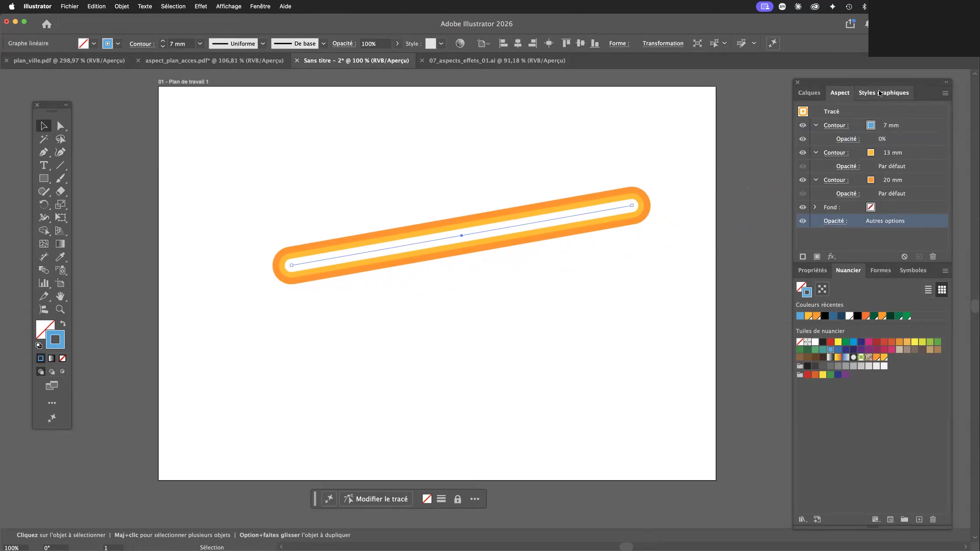Open De base brush definition dropdown
Screen dimensions: 980x551
[324, 43]
